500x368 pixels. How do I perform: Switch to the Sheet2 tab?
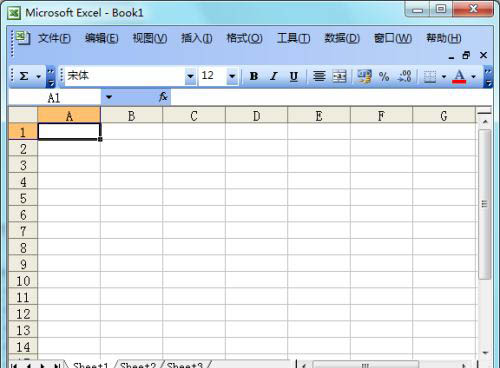tap(138, 365)
